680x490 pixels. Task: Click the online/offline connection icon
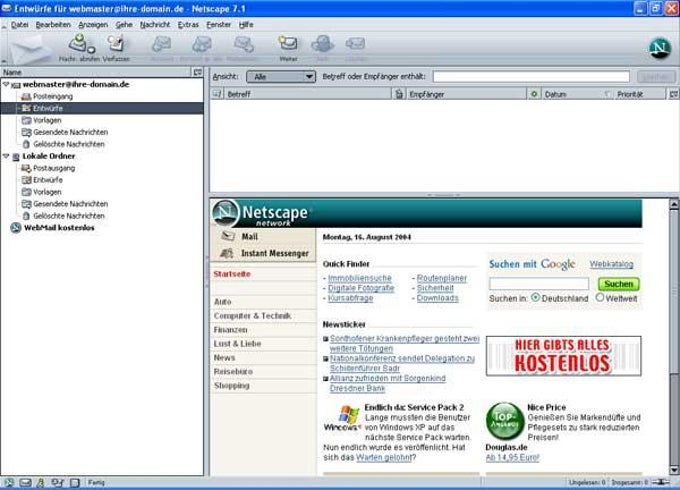pyautogui.click(x=661, y=482)
